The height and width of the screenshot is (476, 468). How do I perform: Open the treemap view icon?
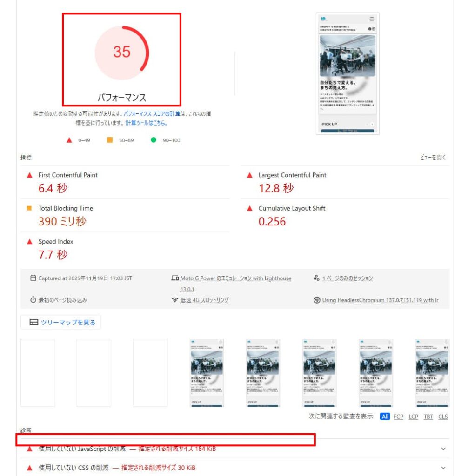click(34, 322)
